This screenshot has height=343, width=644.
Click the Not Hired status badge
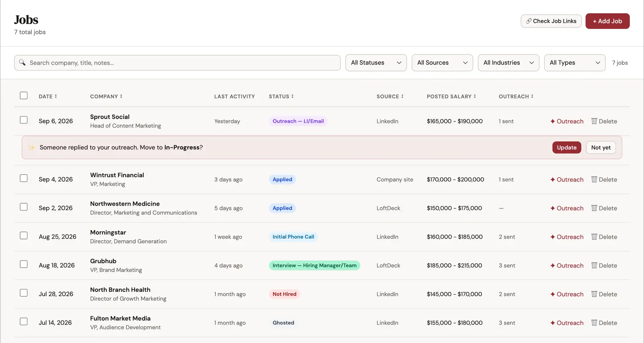click(x=285, y=294)
